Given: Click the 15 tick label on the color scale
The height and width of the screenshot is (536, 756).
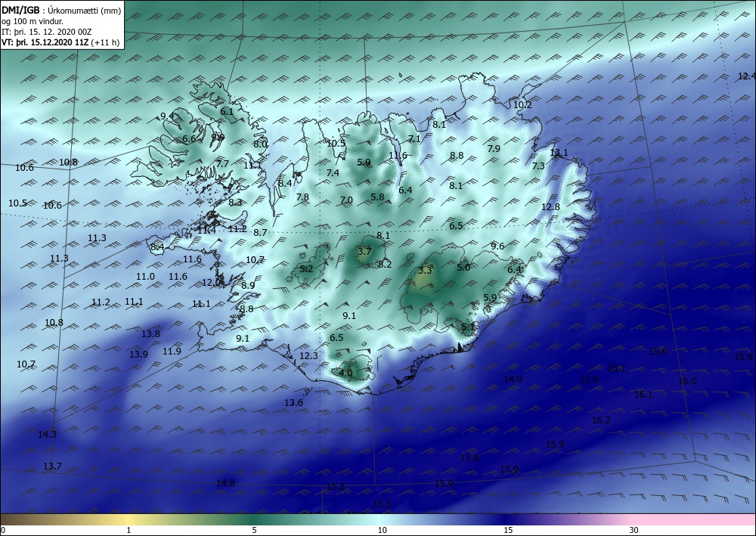Looking at the screenshot, I should point(508,531).
